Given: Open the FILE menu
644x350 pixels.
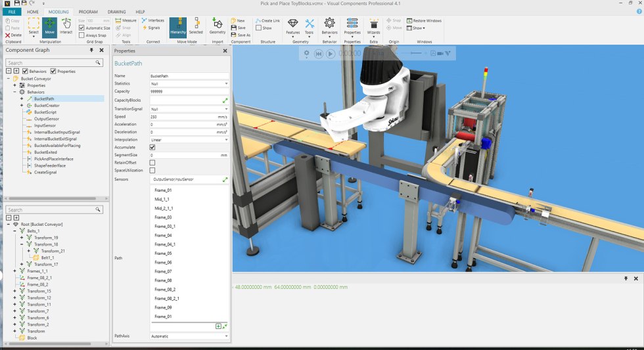Looking at the screenshot, I should tap(11, 12).
